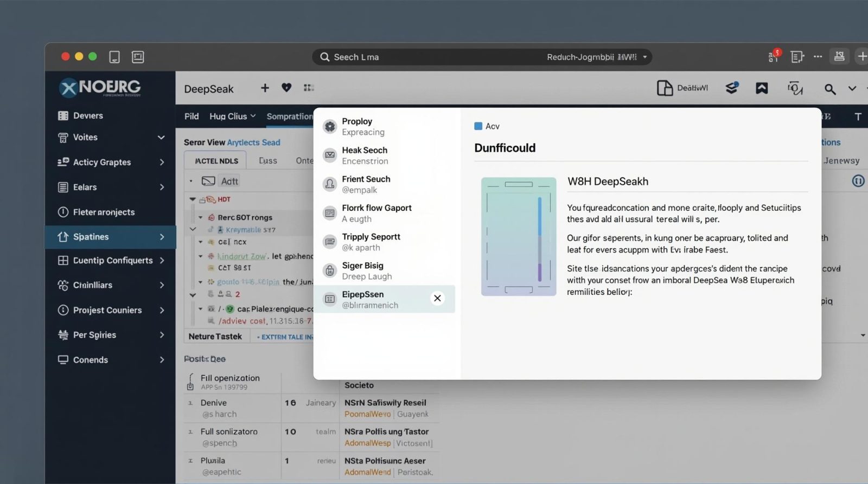This screenshot has height=484, width=868.
Task: Click the plus icon beside DeepSeak
Action: coord(265,88)
